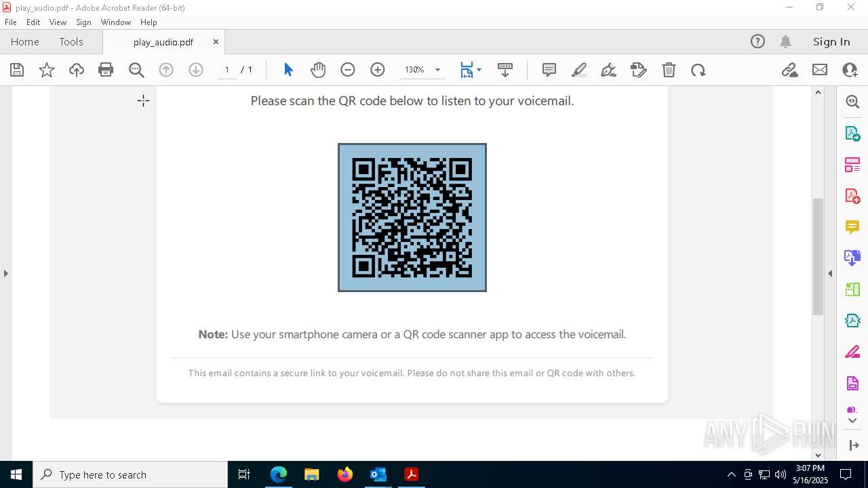Image resolution: width=868 pixels, height=488 pixels.
Task: Open the Comment tool in the right pane
Action: point(852,227)
